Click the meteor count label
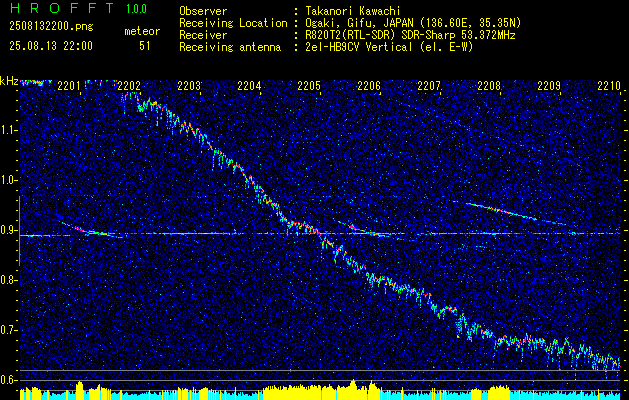629x400 pixels. click(142, 32)
